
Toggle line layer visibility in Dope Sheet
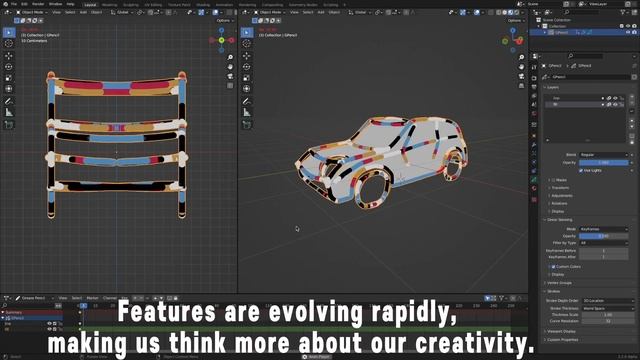(49, 324)
